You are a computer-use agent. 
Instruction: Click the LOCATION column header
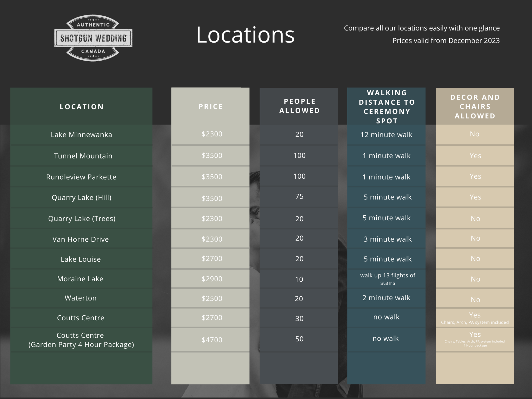coord(82,107)
